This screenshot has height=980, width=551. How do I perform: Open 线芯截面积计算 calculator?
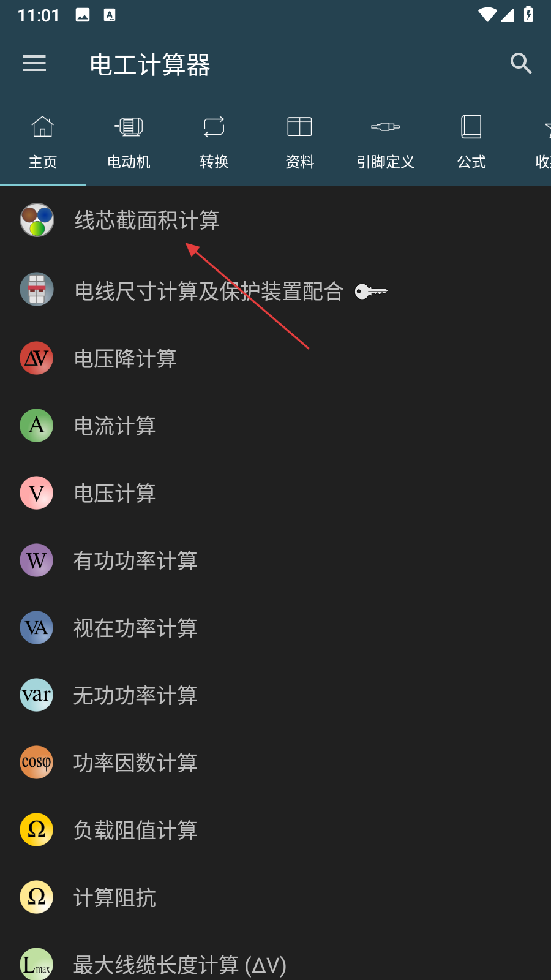coord(275,220)
